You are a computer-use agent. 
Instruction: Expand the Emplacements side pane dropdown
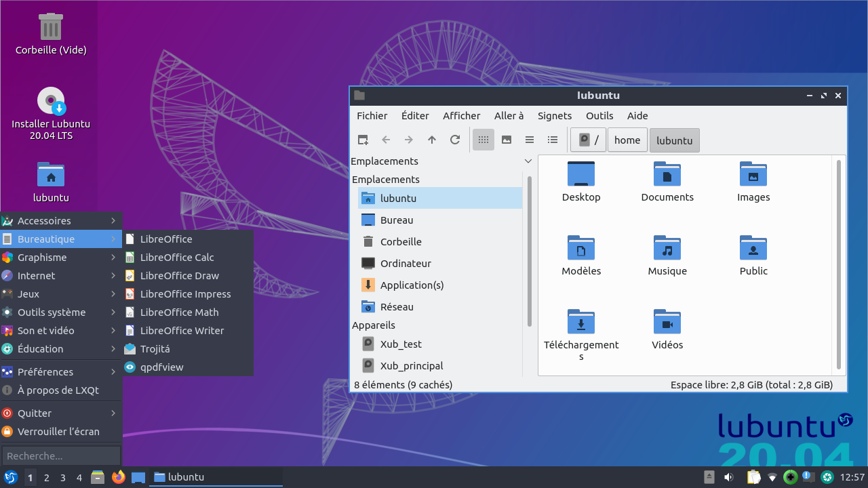(528, 161)
